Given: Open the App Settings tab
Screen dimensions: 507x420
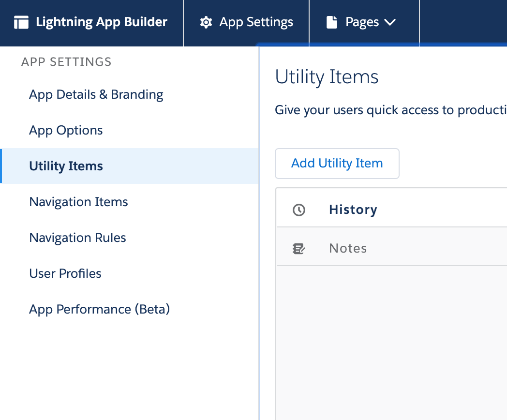Looking at the screenshot, I should 246,22.
